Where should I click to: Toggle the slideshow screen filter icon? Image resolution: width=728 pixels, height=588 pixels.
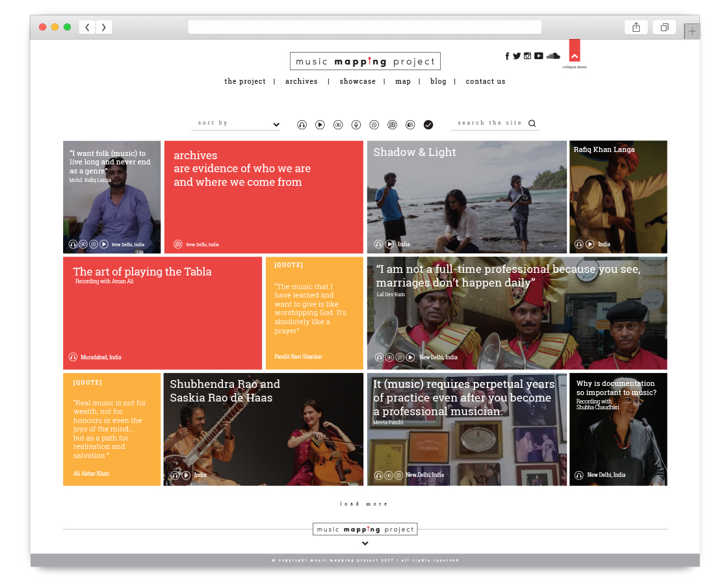pos(338,124)
